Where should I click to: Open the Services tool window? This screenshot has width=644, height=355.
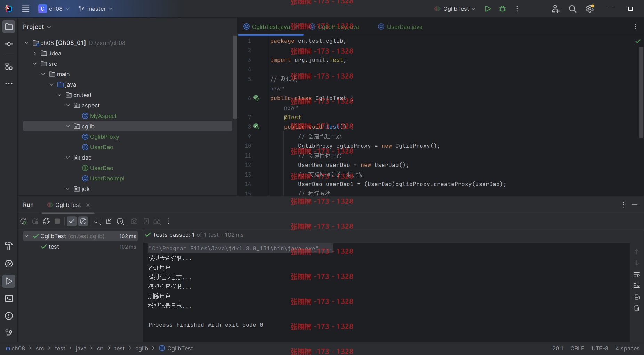coord(9,264)
